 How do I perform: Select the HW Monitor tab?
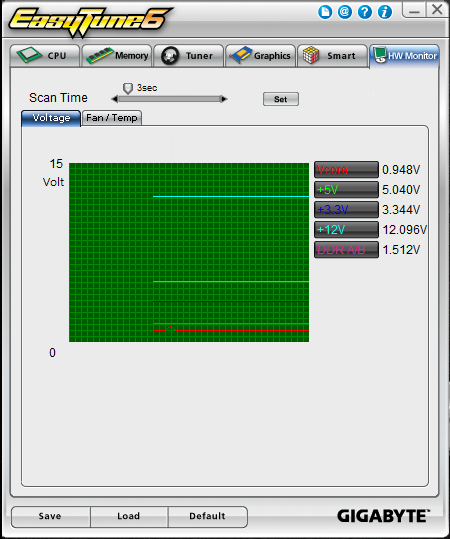click(405, 55)
